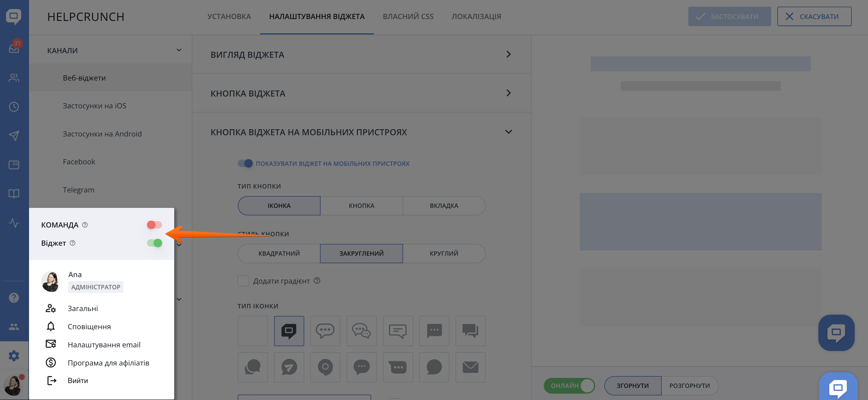Screen dimensions: 868x400
Task: Select the Розгорнути preview button
Action: tap(689, 385)
